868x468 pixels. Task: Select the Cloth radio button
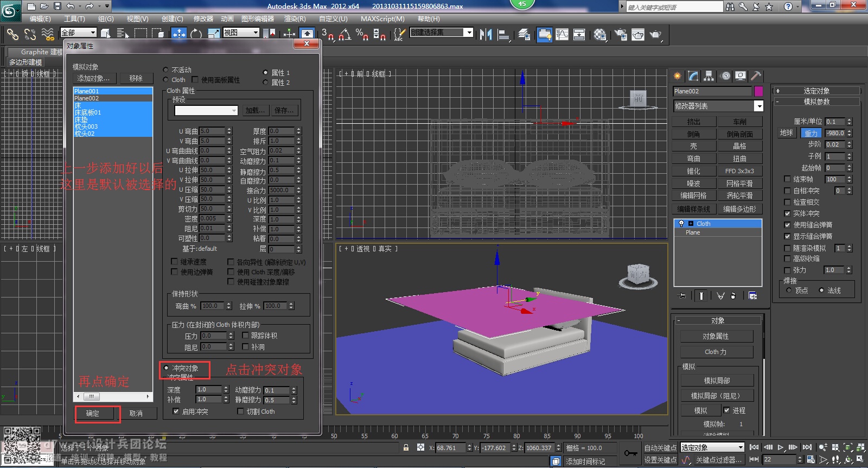166,79
